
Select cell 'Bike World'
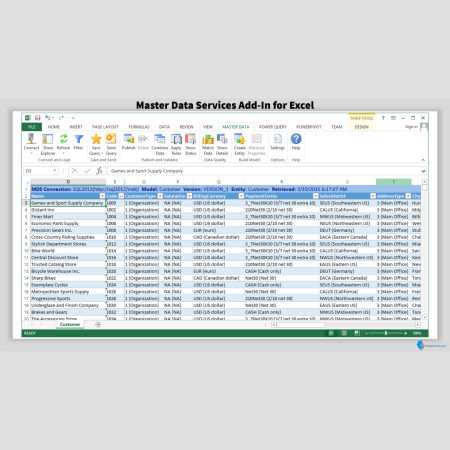tap(68, 251)
